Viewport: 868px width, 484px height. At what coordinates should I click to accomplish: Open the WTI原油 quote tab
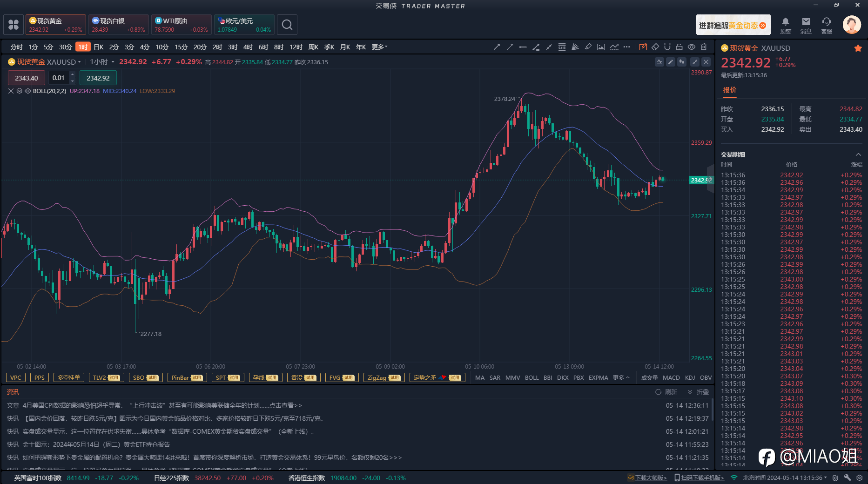181,25
